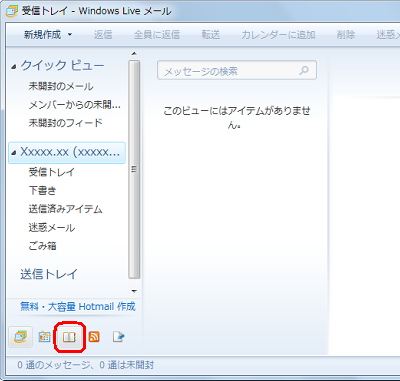
Task: Click the 全員に返信 toolbar button
Action: pos(157,34)
